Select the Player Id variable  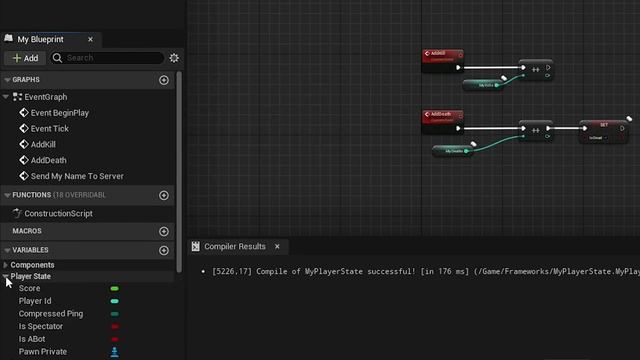pos(35,301)
